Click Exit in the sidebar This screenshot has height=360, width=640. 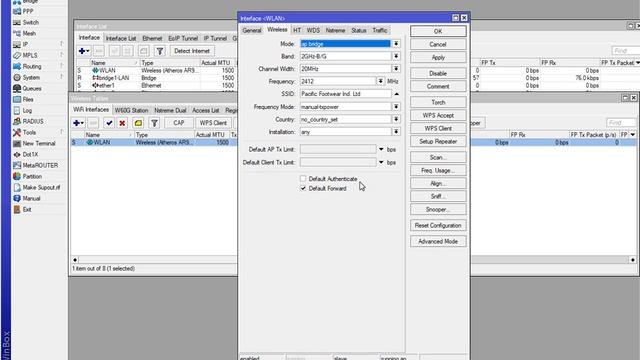click(27, 210)
